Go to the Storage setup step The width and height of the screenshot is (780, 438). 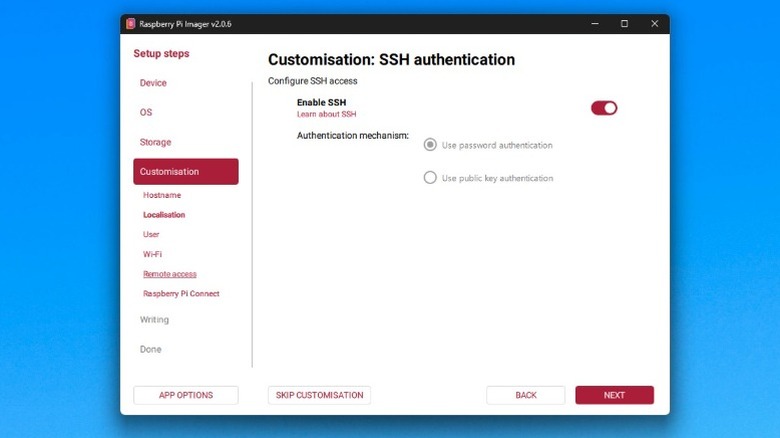click(x=155, y=142)
